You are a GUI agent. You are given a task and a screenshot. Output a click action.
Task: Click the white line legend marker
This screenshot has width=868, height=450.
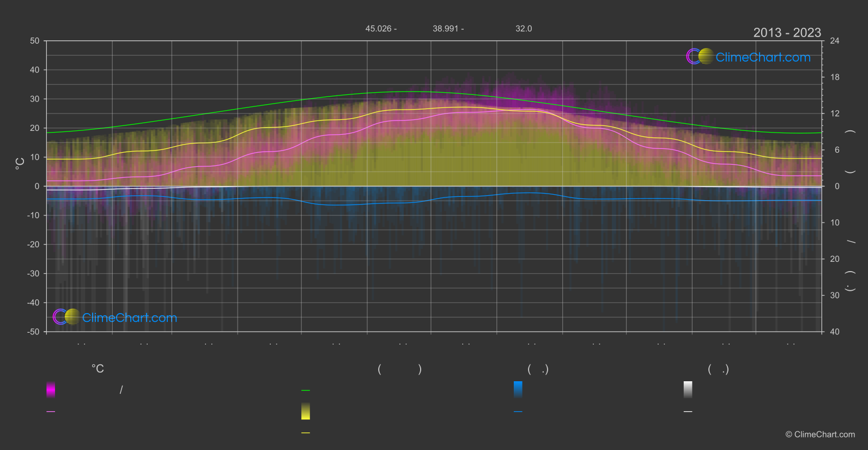point(688,412)
